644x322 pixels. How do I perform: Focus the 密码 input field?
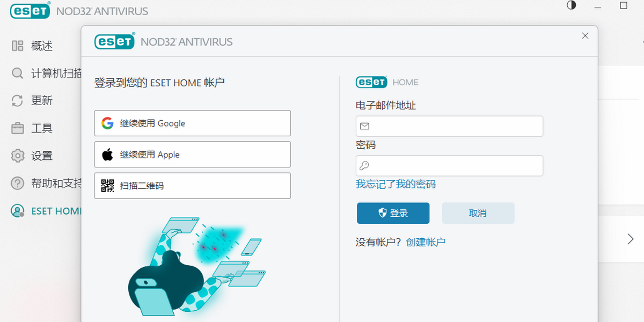[450, 166]
